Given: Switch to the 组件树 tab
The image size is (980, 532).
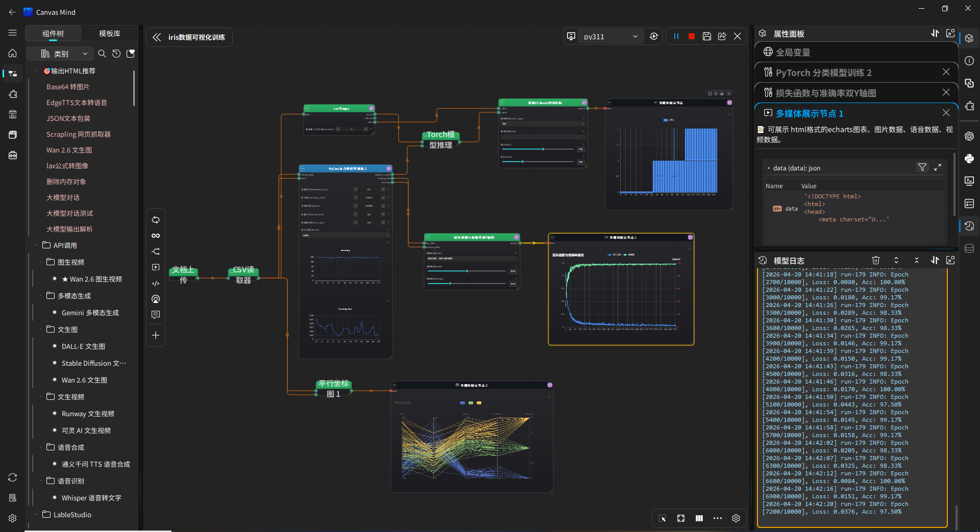Looking at the screenshot, I should coord(53,34).
